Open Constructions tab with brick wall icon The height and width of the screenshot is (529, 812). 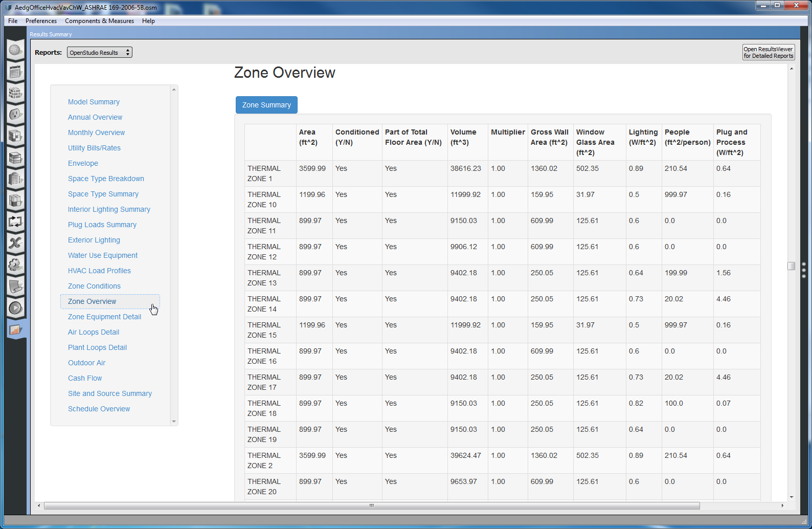pyautogui.click(x=15, y=93)
